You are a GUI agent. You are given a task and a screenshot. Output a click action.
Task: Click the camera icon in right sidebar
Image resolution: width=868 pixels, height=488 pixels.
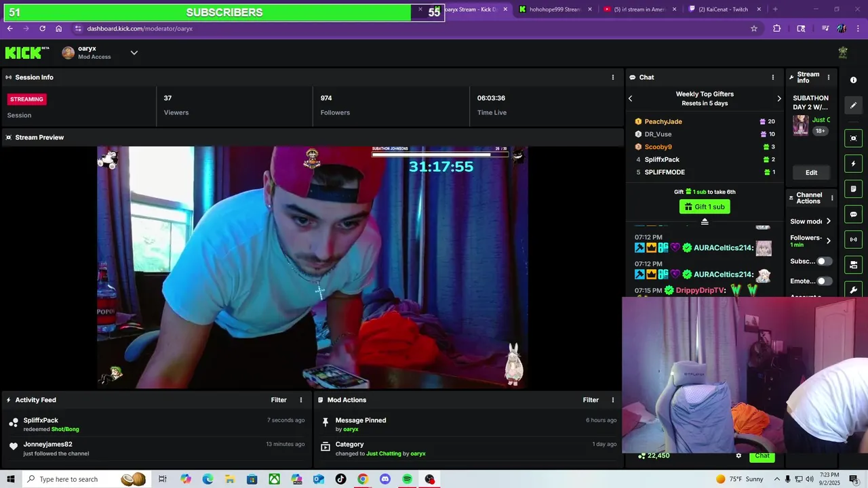[x=853, y=264]
